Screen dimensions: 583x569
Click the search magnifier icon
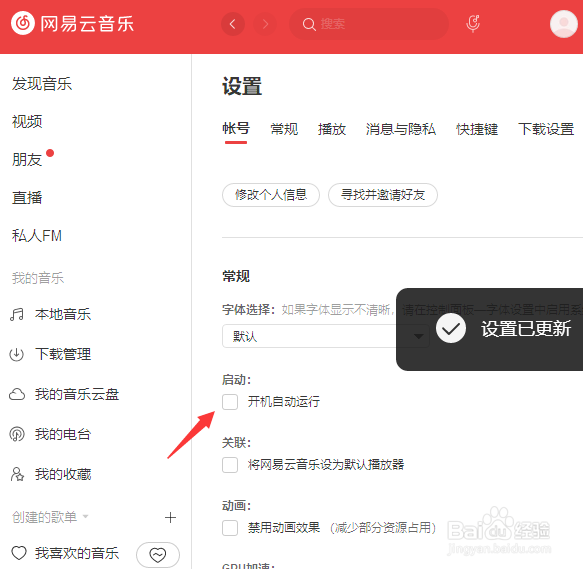[x=309, y=25]
